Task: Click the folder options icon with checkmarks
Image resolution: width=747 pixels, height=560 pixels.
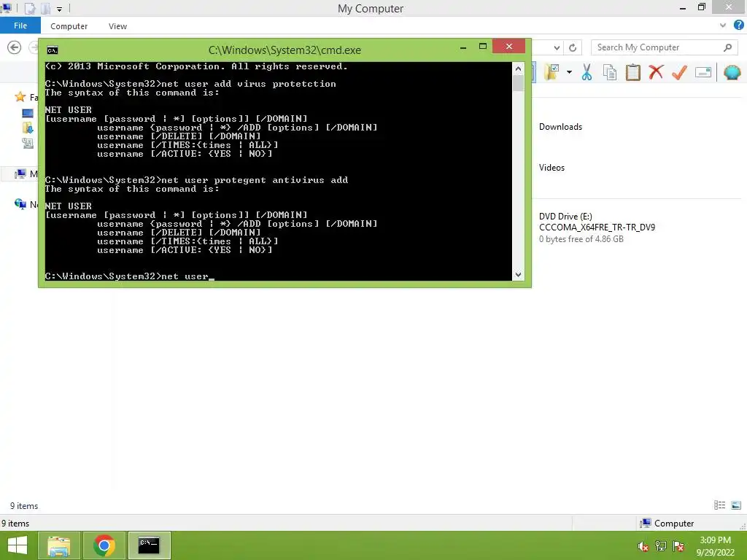Action: point(551,72)
